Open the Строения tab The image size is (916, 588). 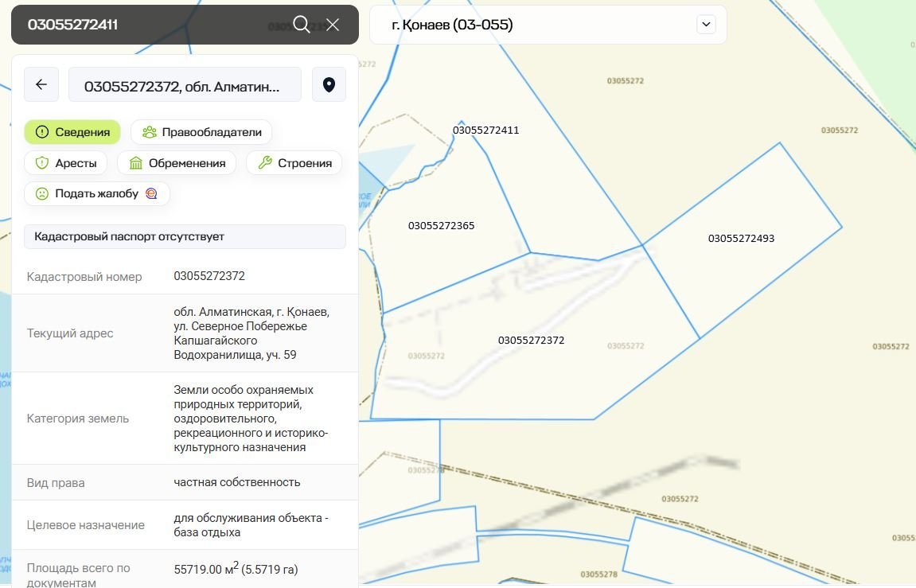(294, 163)
